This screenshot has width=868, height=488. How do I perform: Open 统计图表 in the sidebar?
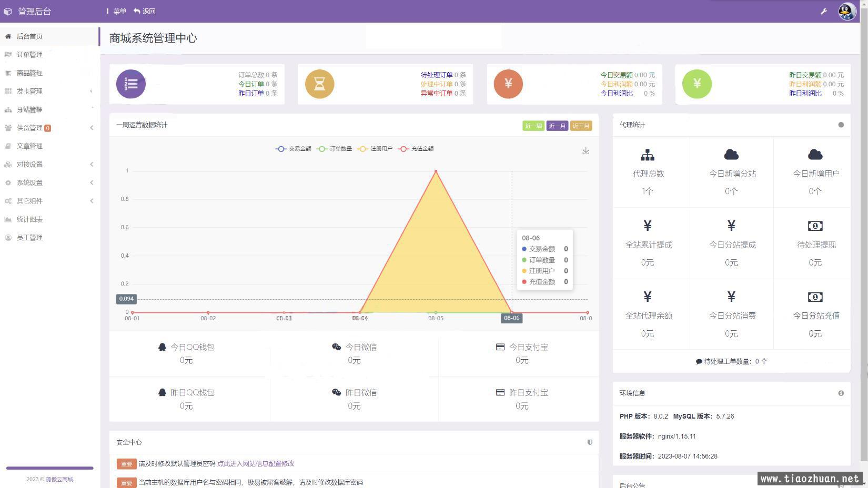[50, 219]
